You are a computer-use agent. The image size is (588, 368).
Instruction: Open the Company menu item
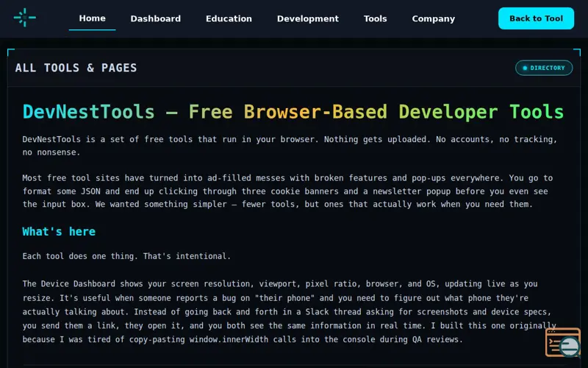(434, 19)
